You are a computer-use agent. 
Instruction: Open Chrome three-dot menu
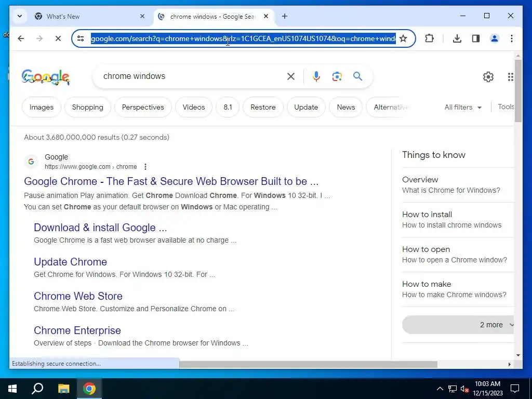pos(512,38)
